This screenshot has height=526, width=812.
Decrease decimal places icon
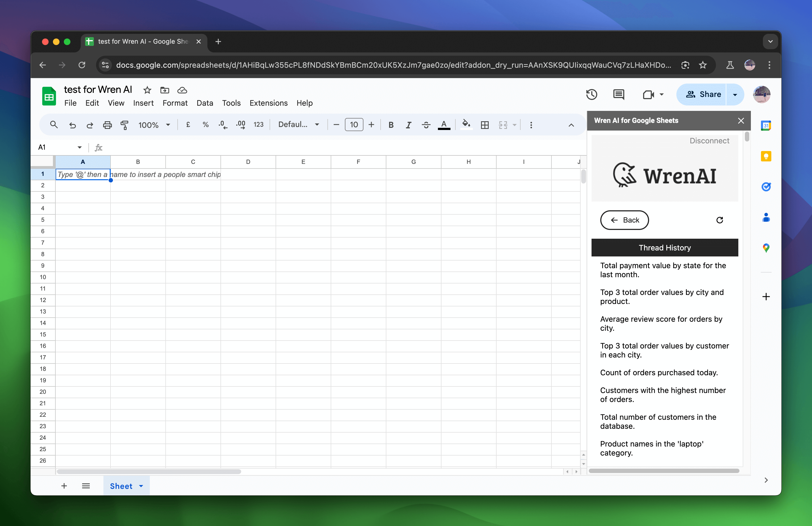[x=223, y=125]
